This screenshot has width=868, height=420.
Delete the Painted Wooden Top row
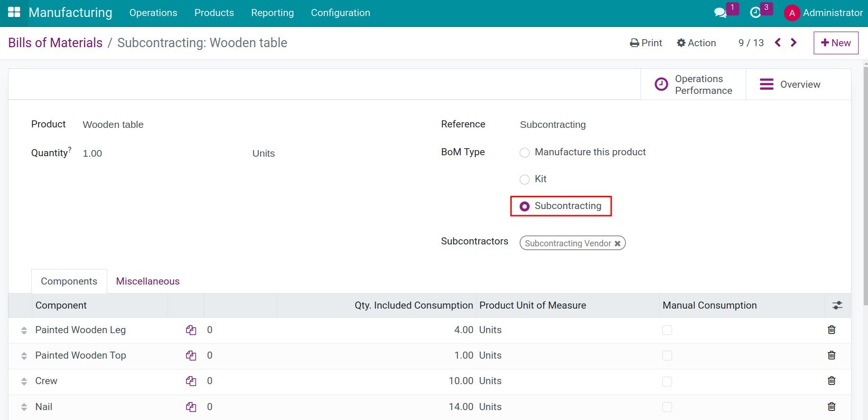[x=832, y=355]
